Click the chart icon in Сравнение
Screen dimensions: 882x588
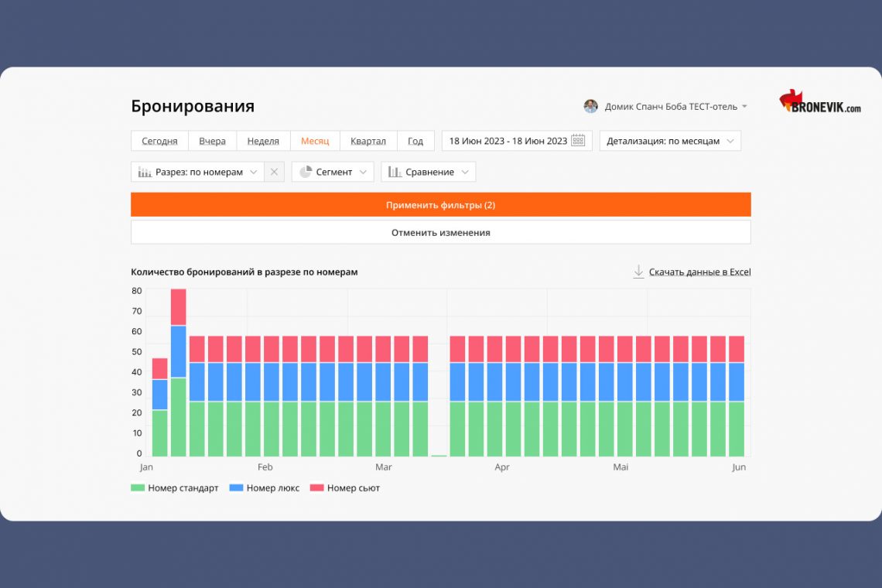click(x=395, y=172)
